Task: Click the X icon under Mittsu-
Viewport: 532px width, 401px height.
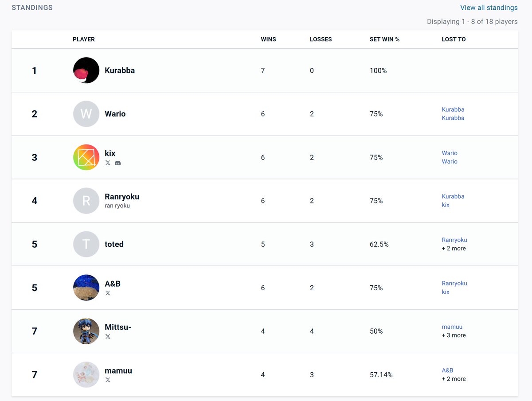Action: click(108, 337)
